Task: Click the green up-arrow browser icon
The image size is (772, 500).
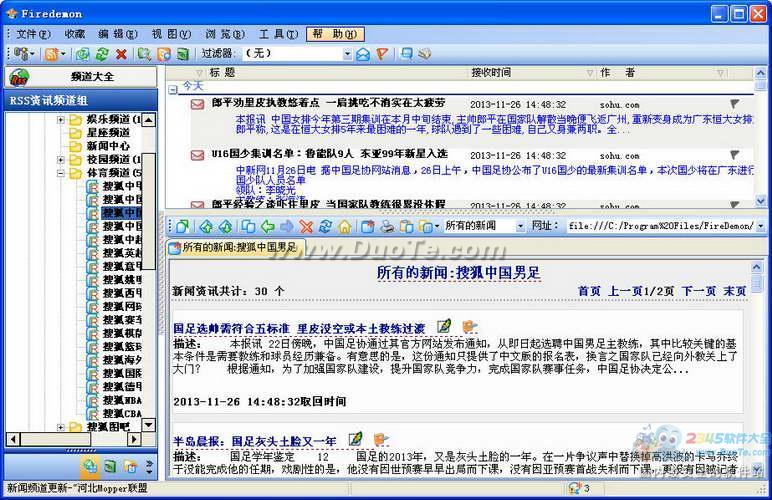Action: [206, 226]
